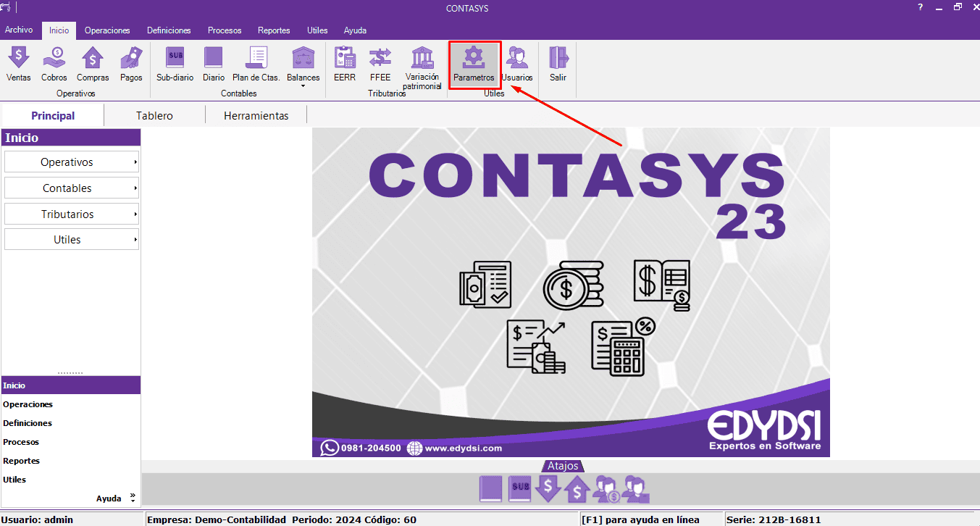The image size is (980, 526).
Task: Click the Inicio panel header
Action: [x=70, y=138]
